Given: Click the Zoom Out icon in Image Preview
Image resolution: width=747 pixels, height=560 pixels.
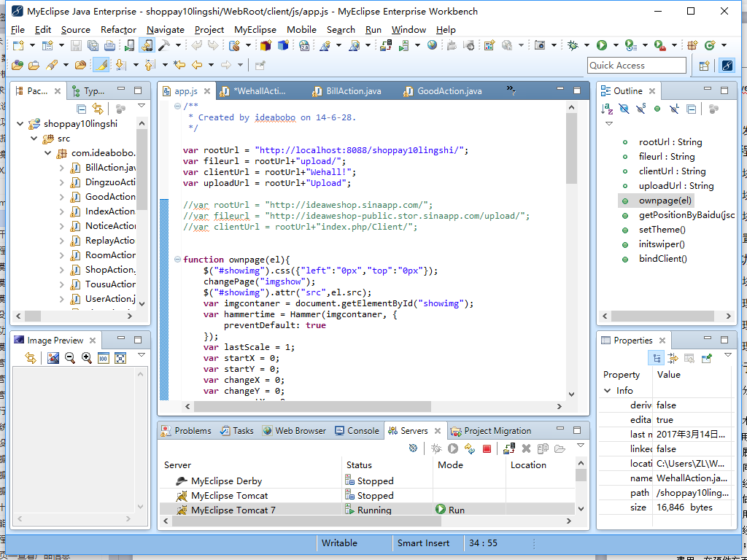Looking at the screenshot, I should (70, 358).
